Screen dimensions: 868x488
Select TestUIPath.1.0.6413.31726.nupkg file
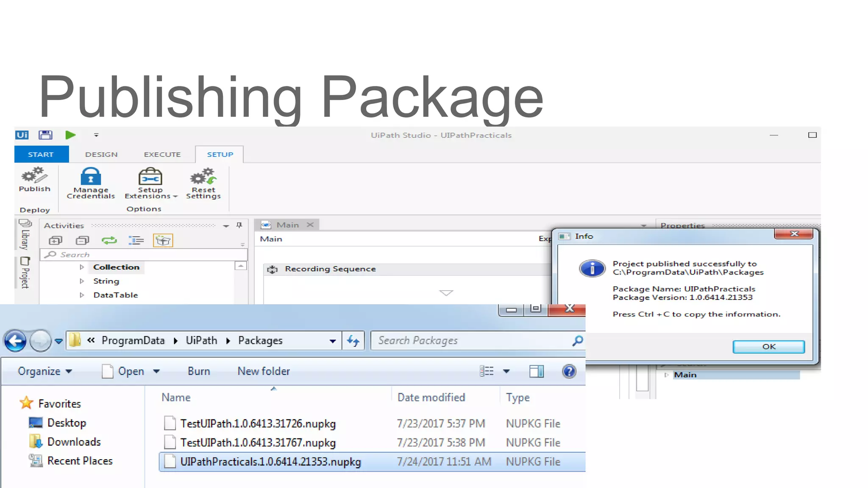[x=373, y=424]
